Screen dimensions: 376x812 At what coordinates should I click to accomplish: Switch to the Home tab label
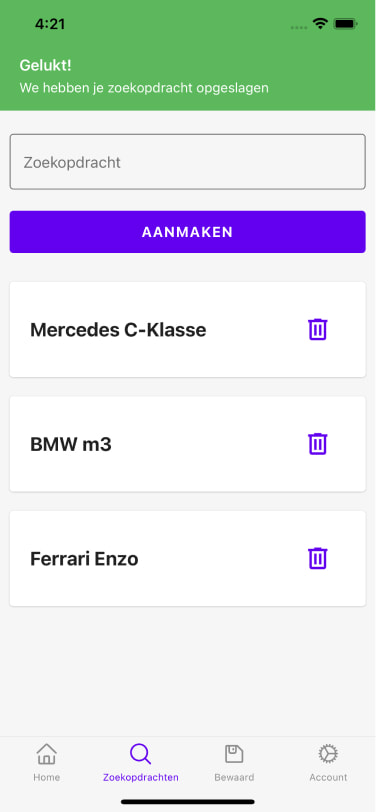pyautogui.click(x=47, y=777)
